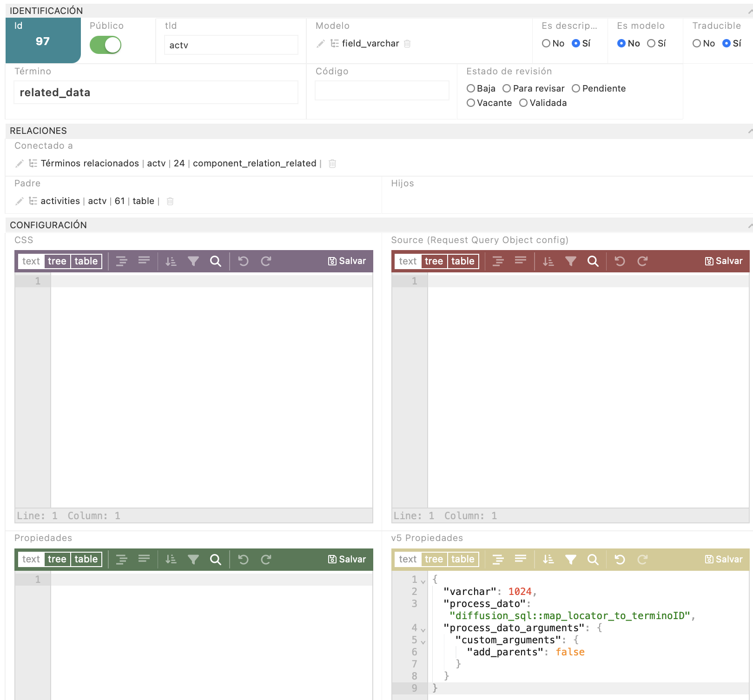The width and height of the screenshot is (753, 700).
Task: Collapse line 4 process_dato_arguments block
Action: pyautogui.click(x=423, y=630)
